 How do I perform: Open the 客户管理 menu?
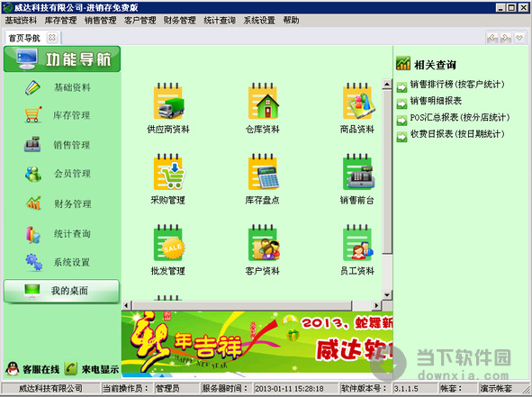pos(140,21)
